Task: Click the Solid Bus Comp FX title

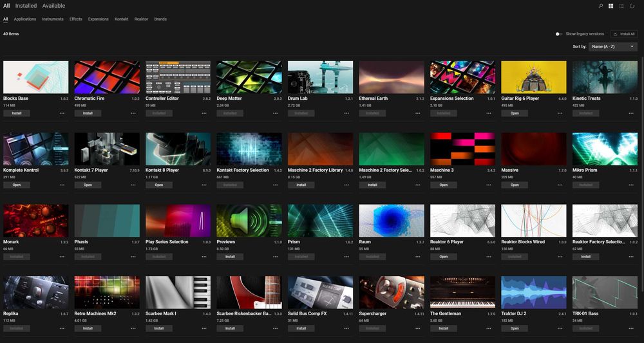Action: [307, 313]
